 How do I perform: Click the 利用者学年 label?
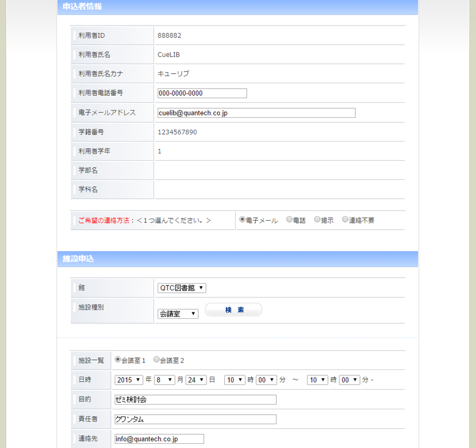pyautogui.click(x=95, y=151)
